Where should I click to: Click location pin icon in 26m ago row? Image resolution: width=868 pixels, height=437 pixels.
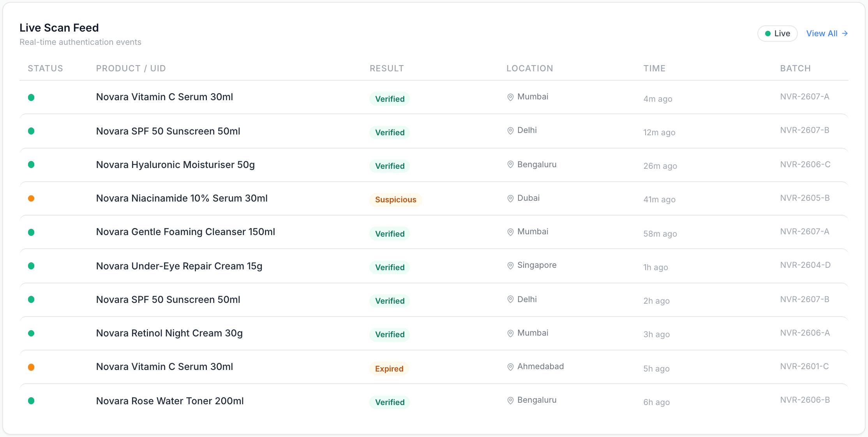coord(510,165)
